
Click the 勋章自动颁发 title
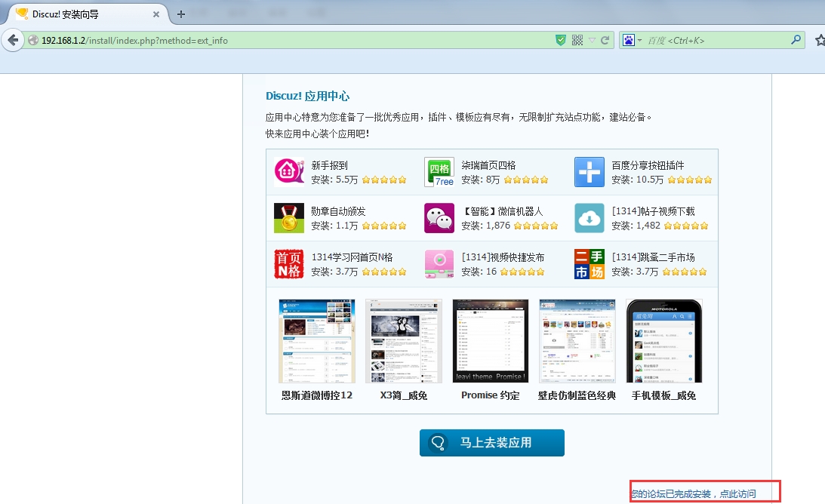[x=338, y=211]
